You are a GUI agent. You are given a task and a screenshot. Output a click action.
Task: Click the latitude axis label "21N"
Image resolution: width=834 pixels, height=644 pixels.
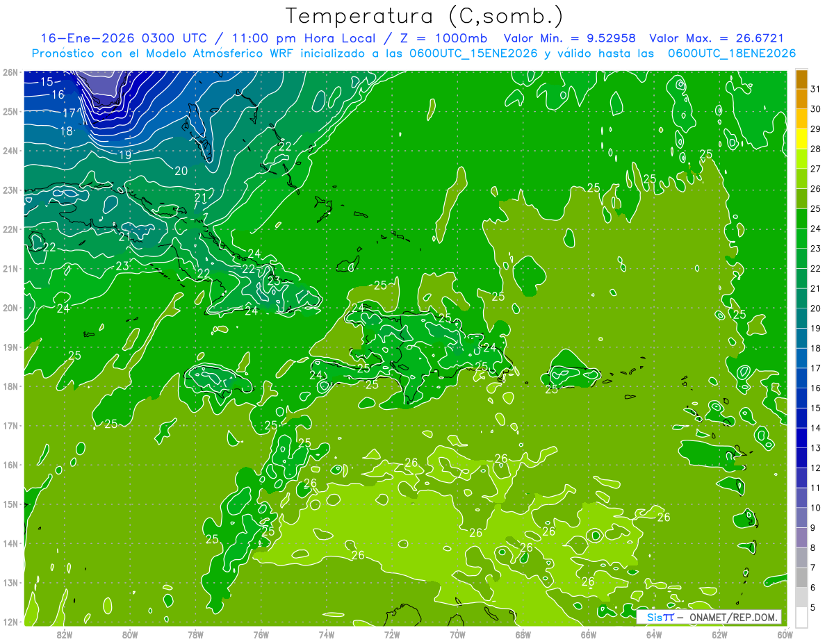[10, 268]
